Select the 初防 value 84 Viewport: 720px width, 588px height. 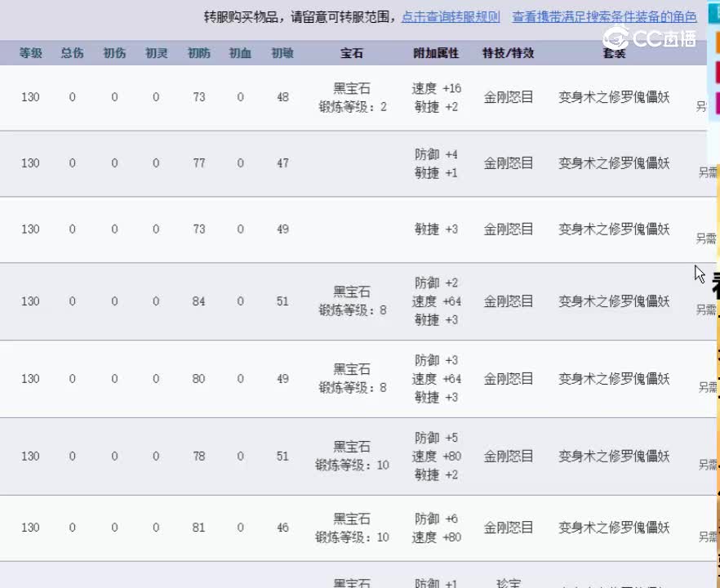pyautogui.click(x=199, y=301)
